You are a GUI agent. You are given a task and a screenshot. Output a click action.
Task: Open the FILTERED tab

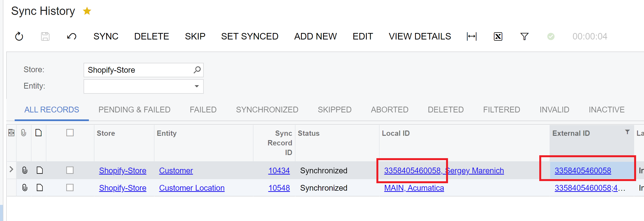(502, 110)
